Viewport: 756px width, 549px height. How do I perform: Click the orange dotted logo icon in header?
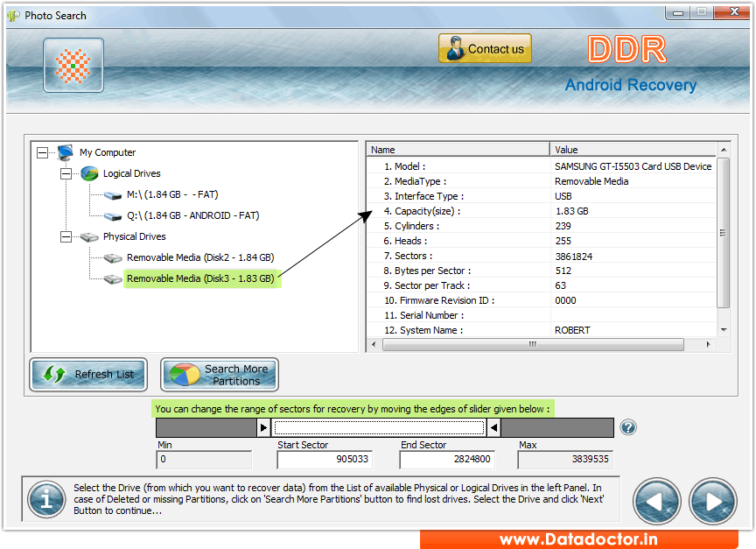pos(73,65)
